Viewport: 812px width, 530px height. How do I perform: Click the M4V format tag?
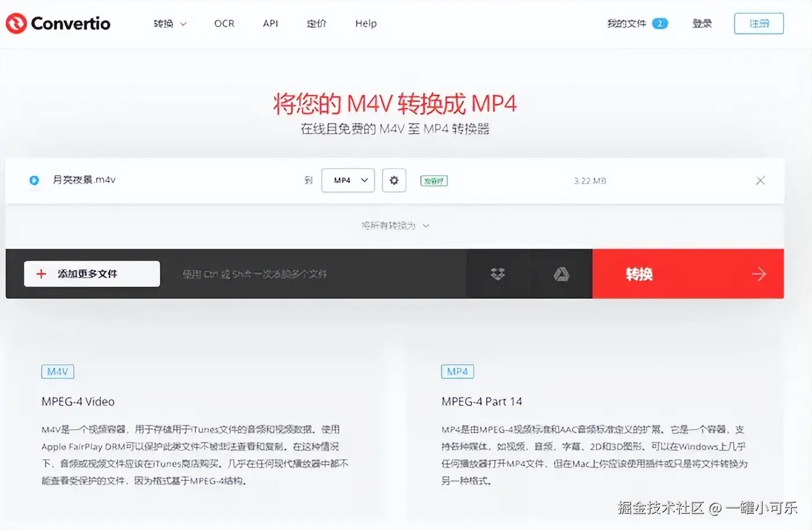[x=57, y=372]
